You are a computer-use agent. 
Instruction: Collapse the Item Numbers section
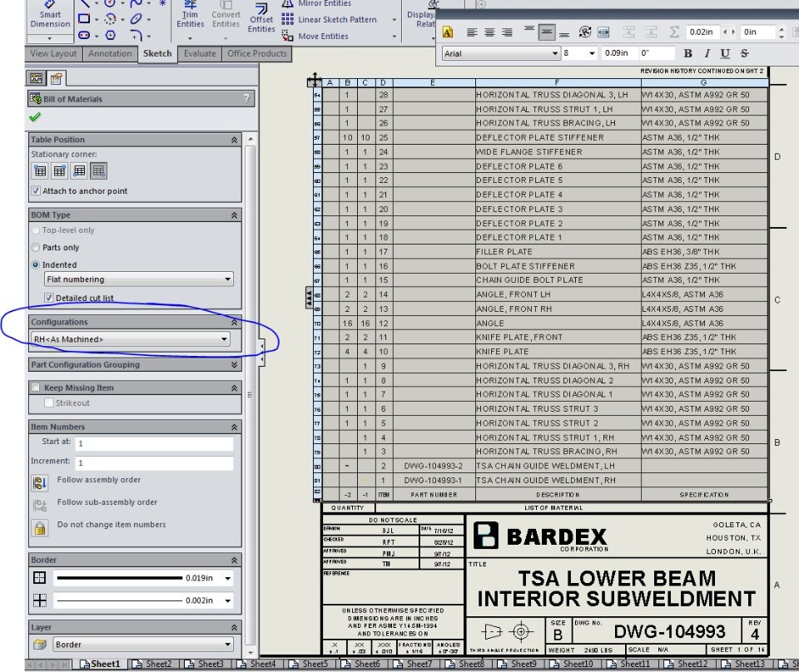234,427
